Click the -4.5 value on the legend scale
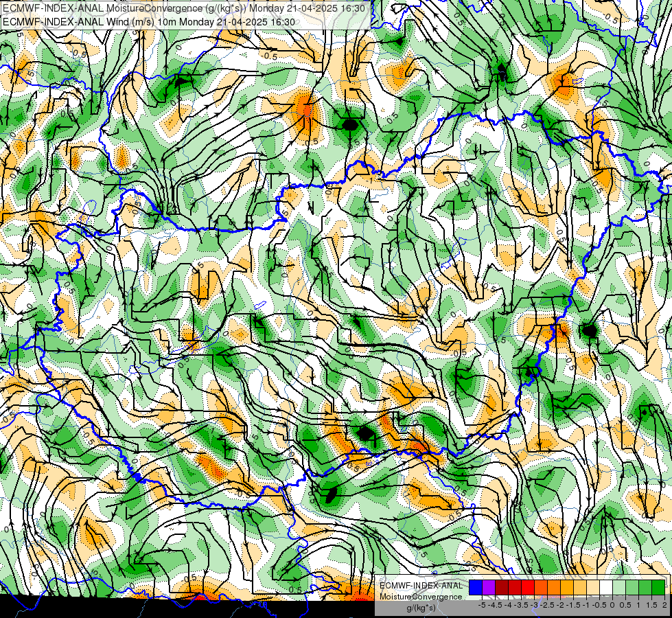 click(x=495, y=605)
